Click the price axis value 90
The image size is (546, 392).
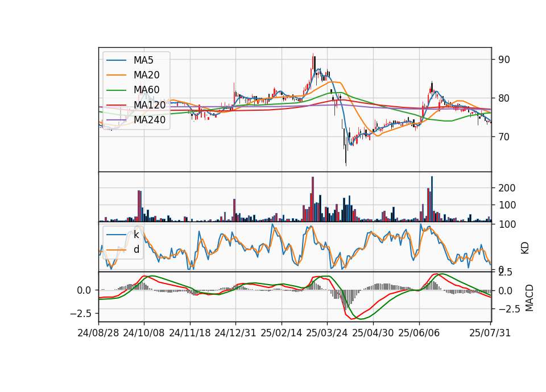504,60
